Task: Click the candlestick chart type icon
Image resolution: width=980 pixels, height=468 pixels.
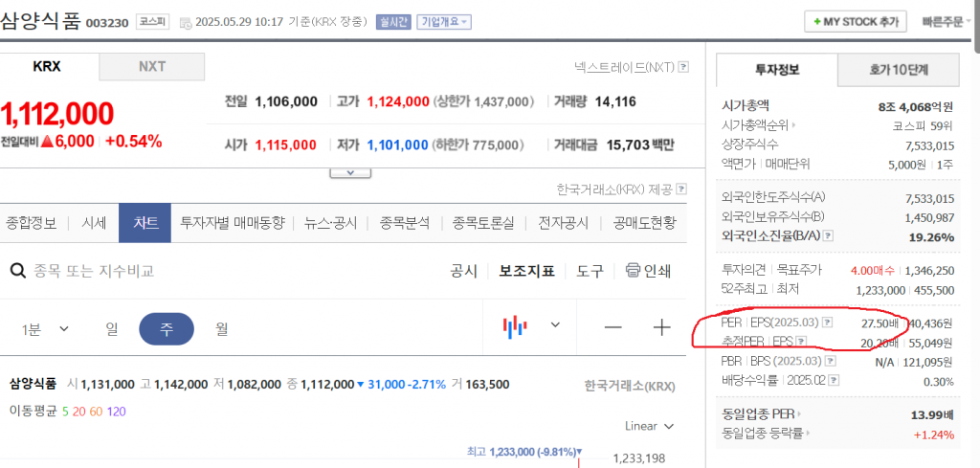Action: click(516, 327)
